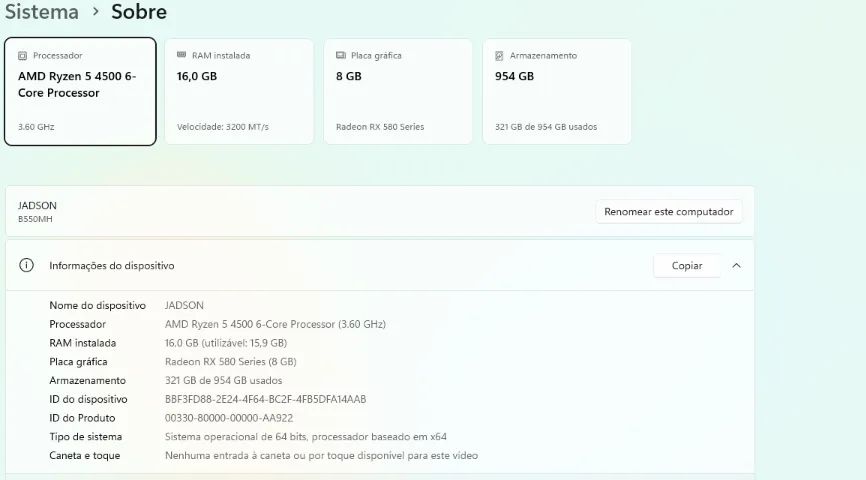866x480 pixels.
Task: Go back to Sistema breadcrumb
Action: [42, 12]
